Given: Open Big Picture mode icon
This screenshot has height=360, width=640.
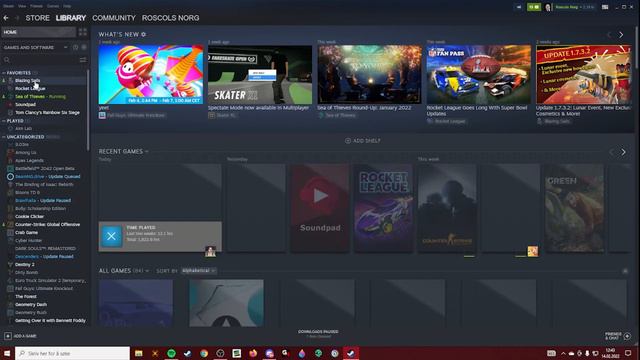Looking at the screenshot, I should [x=605, y=7].
